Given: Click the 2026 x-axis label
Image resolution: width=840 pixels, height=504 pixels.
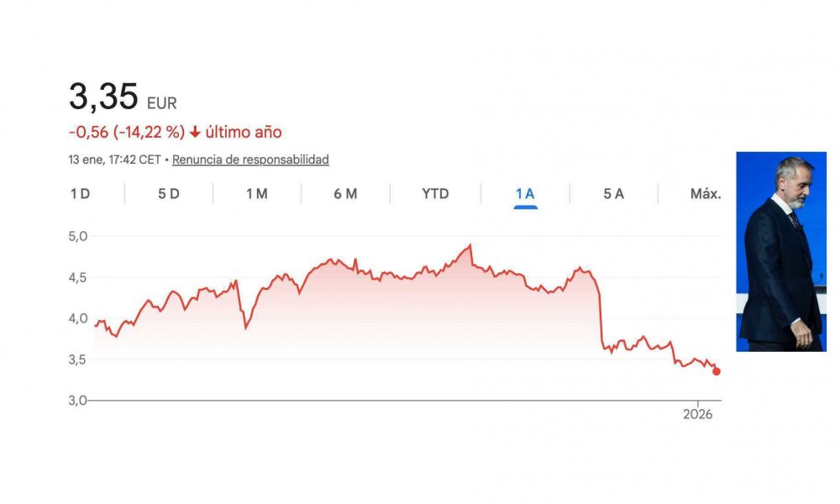Looking at the screenshot, I should tap(697, 414).
